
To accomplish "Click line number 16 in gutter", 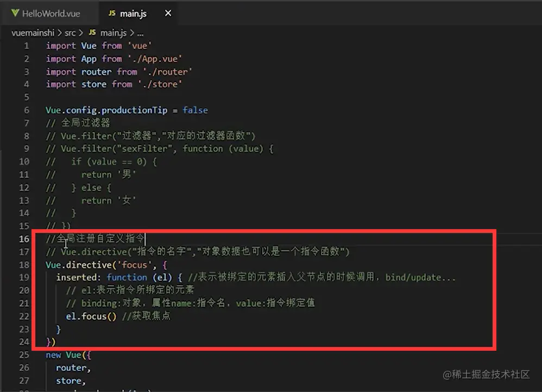I will (x=24, y=239).
